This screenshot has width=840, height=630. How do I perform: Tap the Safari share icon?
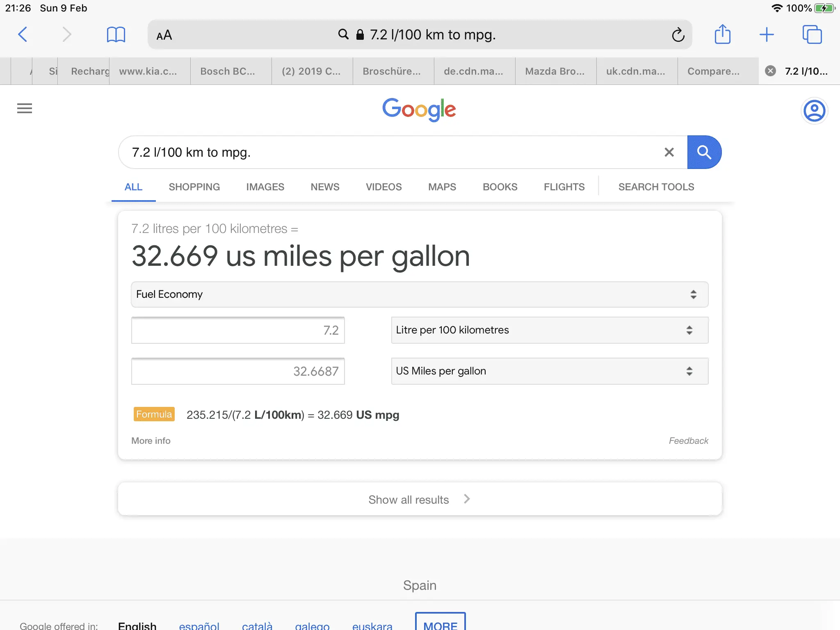pyautogui.click(x=722, y=34)
